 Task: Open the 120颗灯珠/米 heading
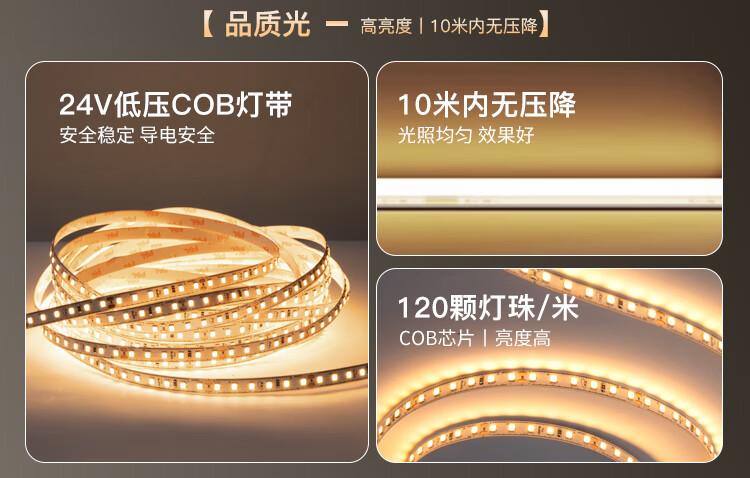click(x=488, y=308)
